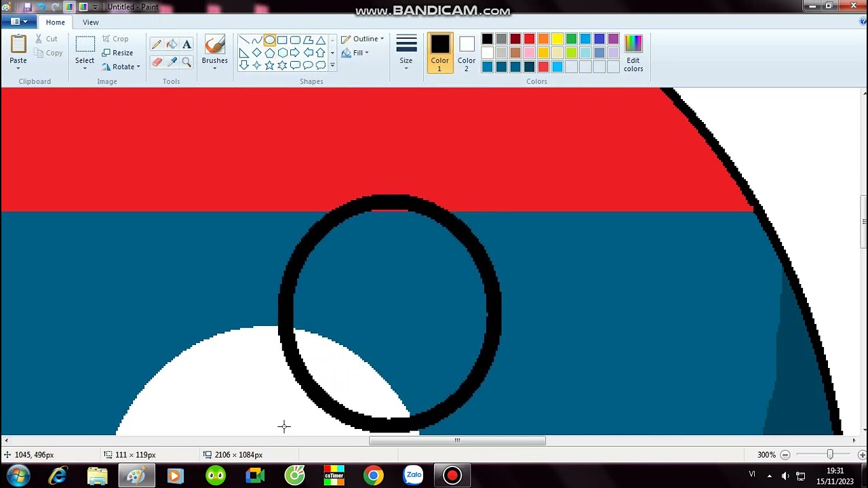
Task: Select the Fill with color bucket tool
Action: pyautogui.click(x=172, y=45)
